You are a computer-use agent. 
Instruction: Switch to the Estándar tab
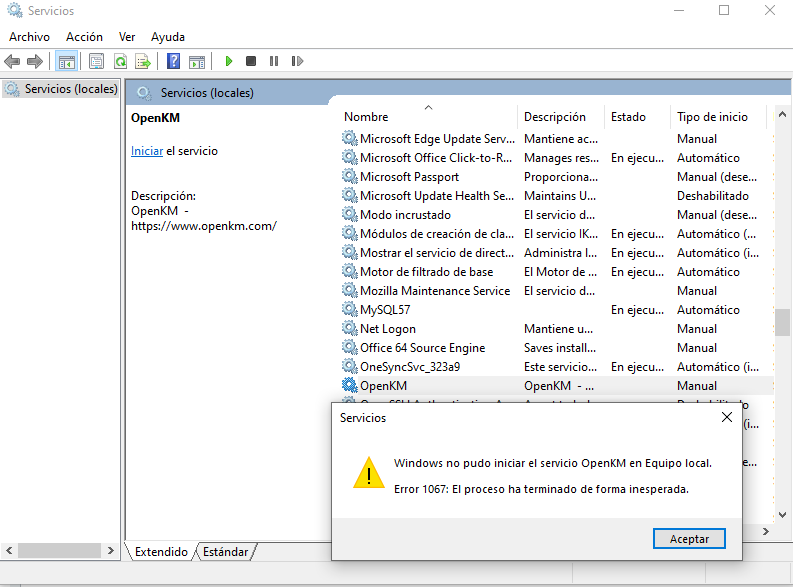coord(225,551)
